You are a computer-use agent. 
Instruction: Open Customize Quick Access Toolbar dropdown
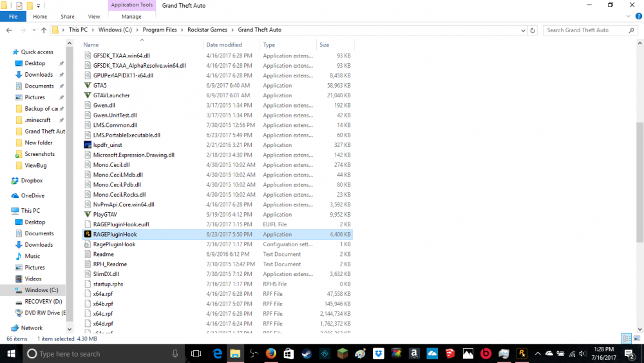click(x=39, y=6)
